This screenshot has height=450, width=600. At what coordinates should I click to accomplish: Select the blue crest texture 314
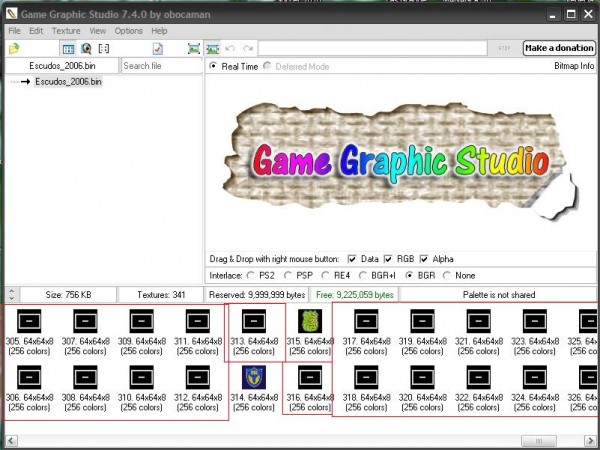click(254, 377)
